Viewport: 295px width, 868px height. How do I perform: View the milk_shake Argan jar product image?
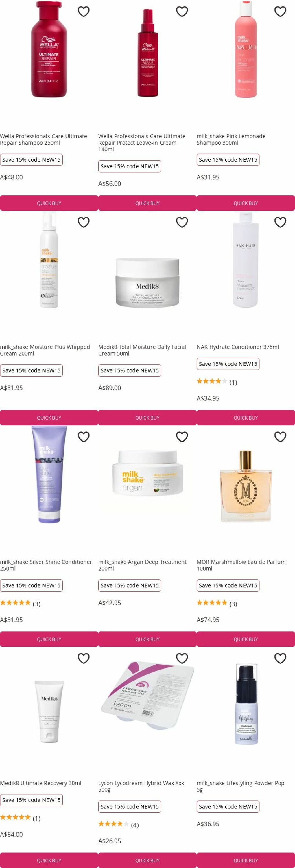pyautogui.click(x=147, y=473)
